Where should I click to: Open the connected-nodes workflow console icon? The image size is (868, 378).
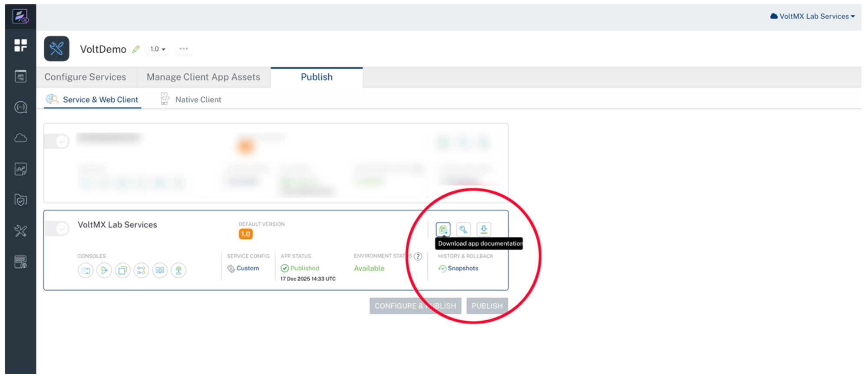point(141,270)
